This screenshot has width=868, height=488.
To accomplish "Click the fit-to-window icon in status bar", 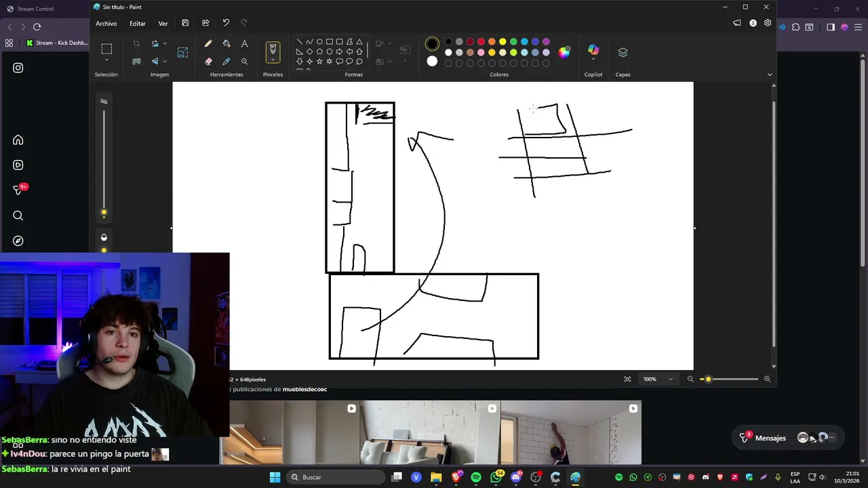I will click(627, 379).
